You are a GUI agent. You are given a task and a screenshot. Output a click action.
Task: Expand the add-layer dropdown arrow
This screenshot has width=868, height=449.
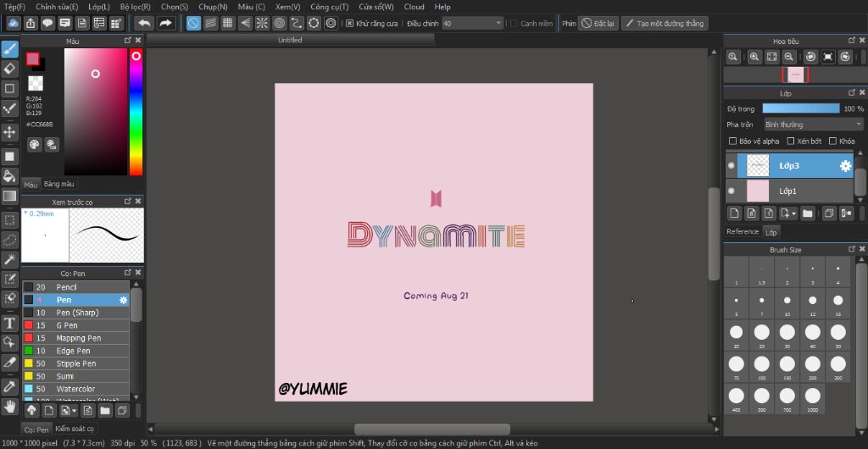pos(795,213)
